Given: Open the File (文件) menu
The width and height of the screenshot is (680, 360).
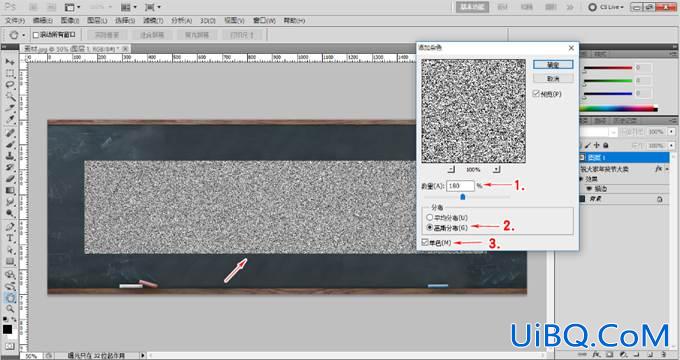Looking at the screenshot, I should pyautogui.click(x=15, y=20).
